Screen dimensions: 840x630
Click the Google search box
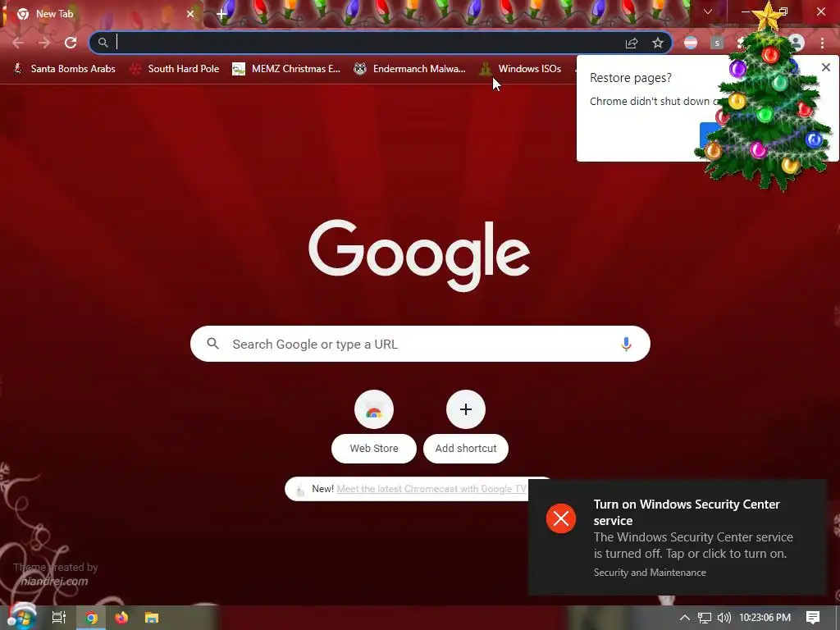420,344
